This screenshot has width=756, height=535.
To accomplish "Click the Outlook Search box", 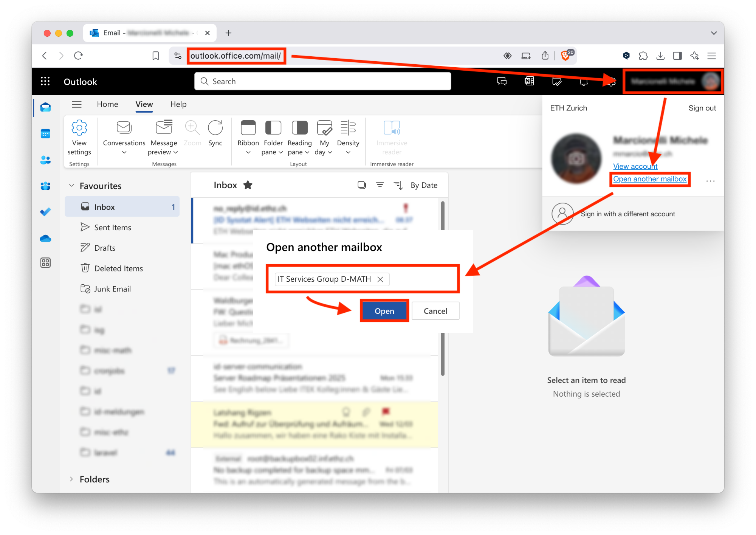I will pyautogui.click(x=323, y=81).
